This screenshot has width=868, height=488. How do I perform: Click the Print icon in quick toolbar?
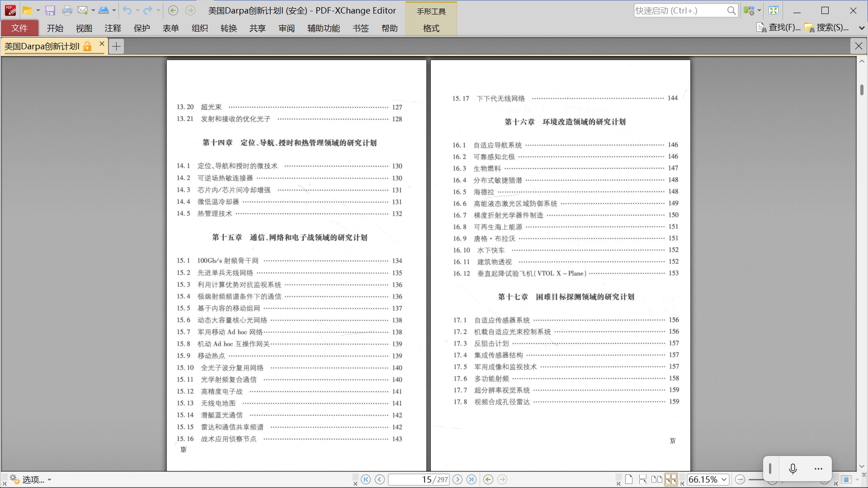click(67, 10)
